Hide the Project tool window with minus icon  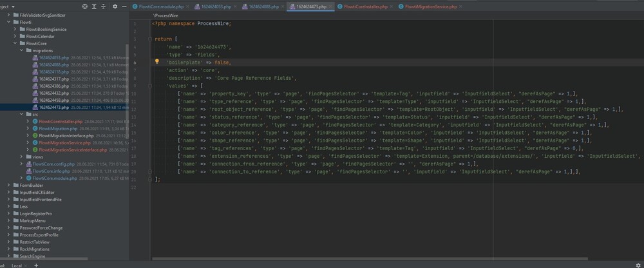(x=124, y=6)
